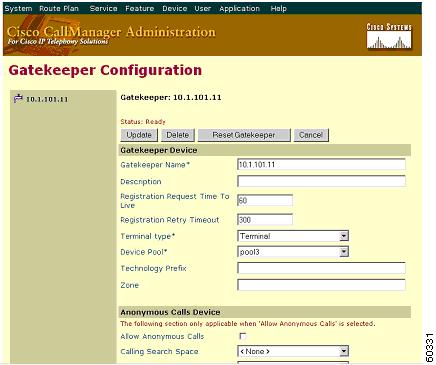Open the Help menu
Screen dimensions: 436x365
click(278, 8)
